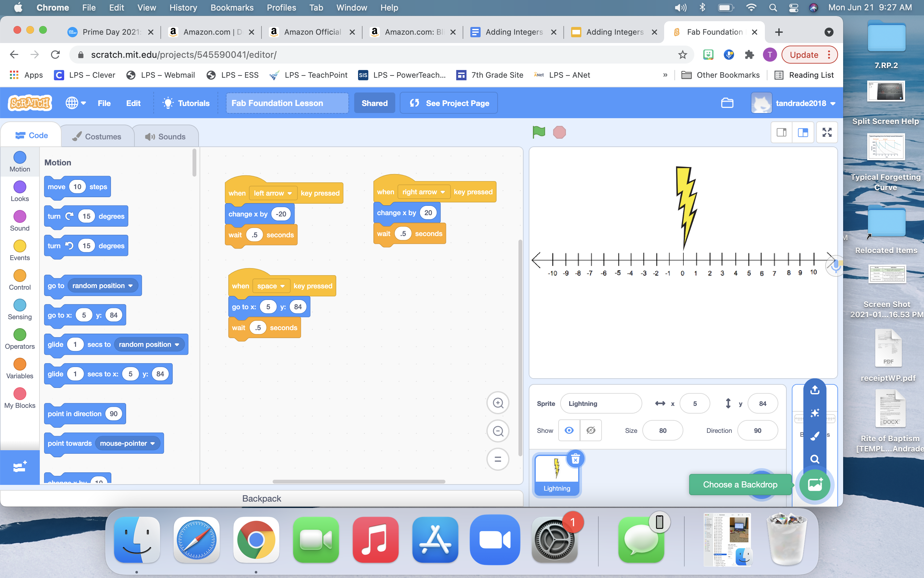Click the Choose a Backdrop image button
The height and width of the screenshot is (578, 924).
tap(815, 485)
